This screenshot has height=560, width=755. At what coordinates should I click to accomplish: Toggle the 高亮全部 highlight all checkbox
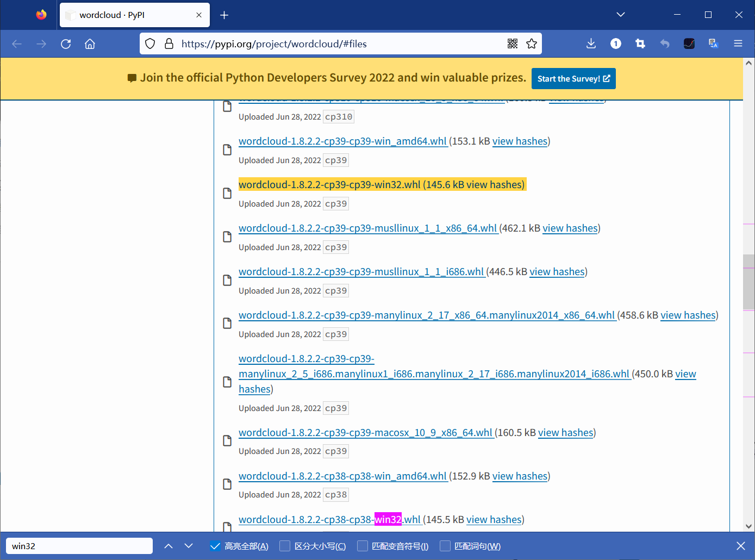[x=215, y=546]
